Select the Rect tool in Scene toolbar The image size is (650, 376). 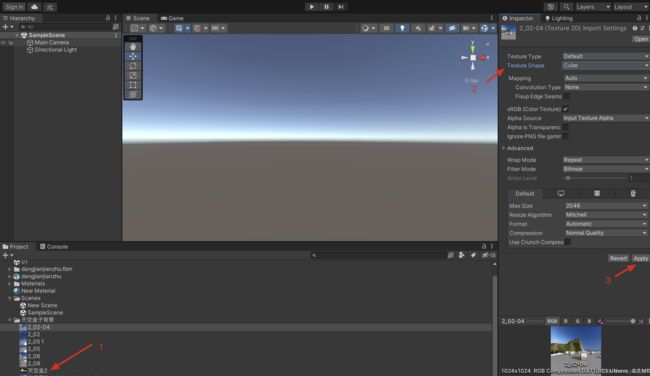(x=133, y=85)
